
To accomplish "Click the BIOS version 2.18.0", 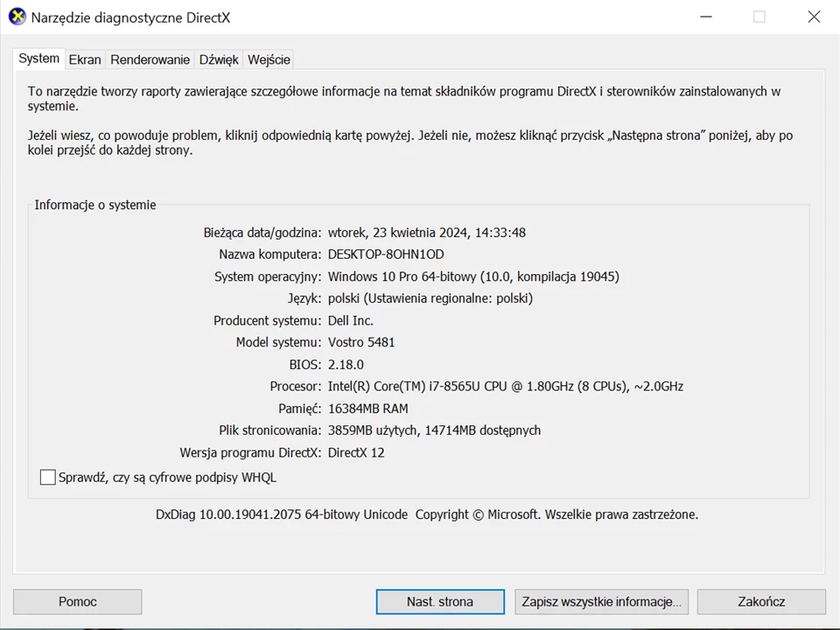I will pos(346,364).
